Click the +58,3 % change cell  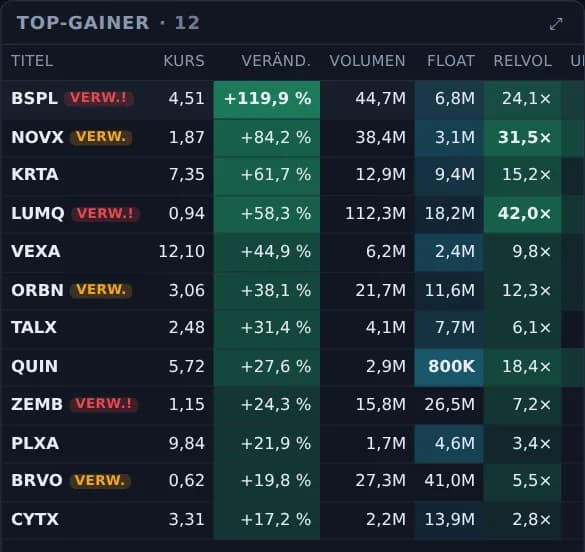[267, 214]
